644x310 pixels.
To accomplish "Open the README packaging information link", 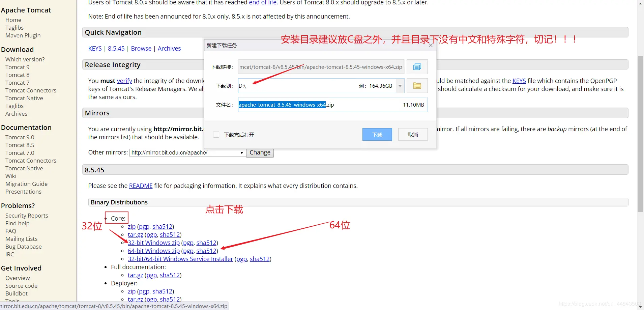I will pyautogui.click(x=141, y=185).
